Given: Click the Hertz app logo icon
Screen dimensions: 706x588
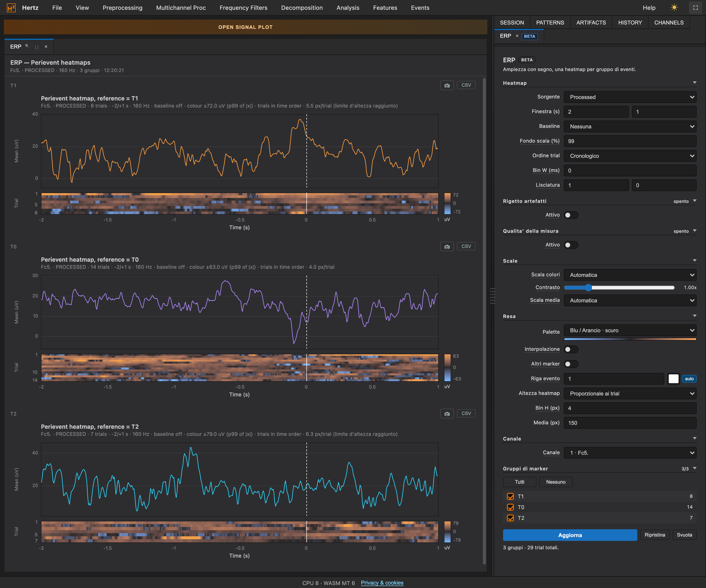Looking at the screenshot, I should tap(11, 7).
